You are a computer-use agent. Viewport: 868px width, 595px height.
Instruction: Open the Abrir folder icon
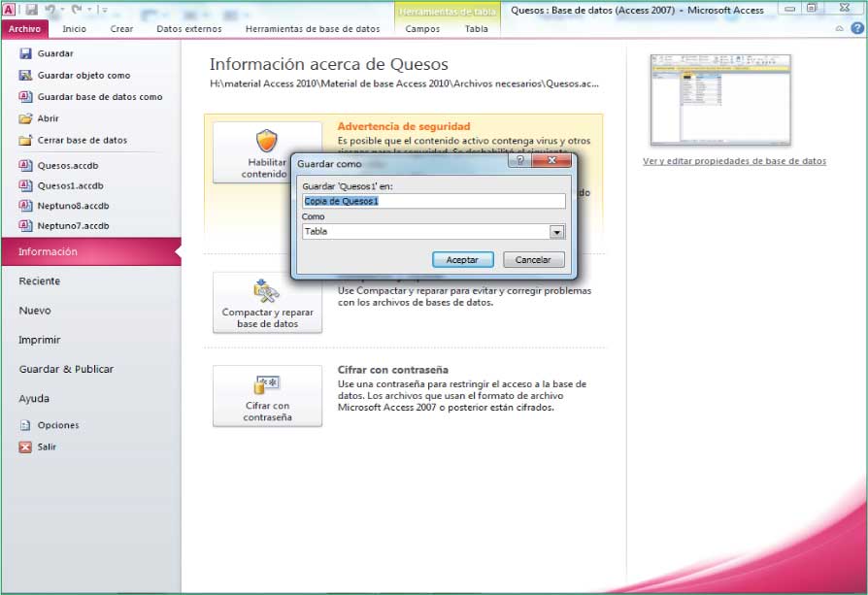pos(25,118)
